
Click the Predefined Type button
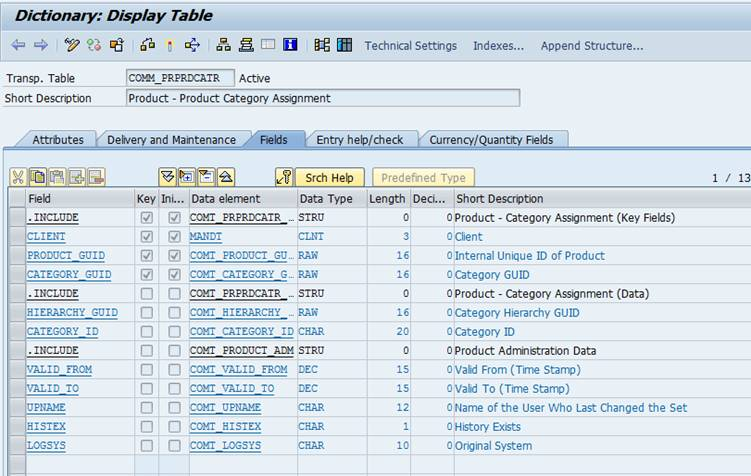[x=423, y=178]
